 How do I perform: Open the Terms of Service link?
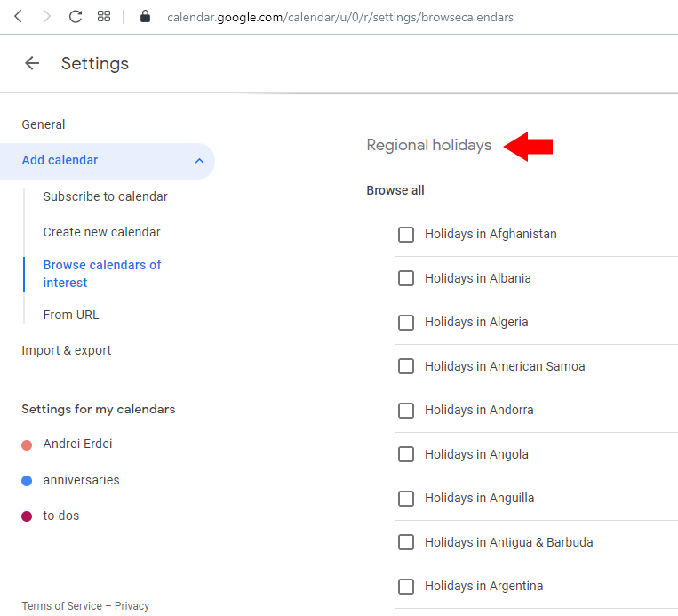62,606
